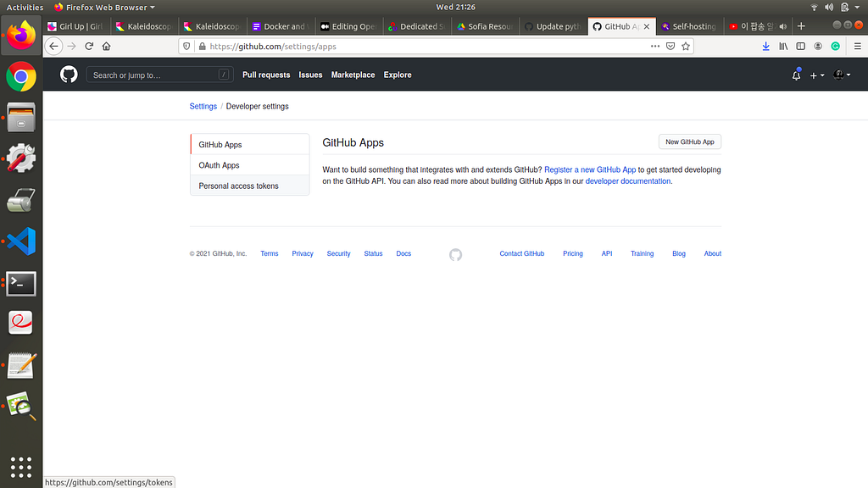Open the Marketplace header link
868x488 pixels.
click(353, 75)
